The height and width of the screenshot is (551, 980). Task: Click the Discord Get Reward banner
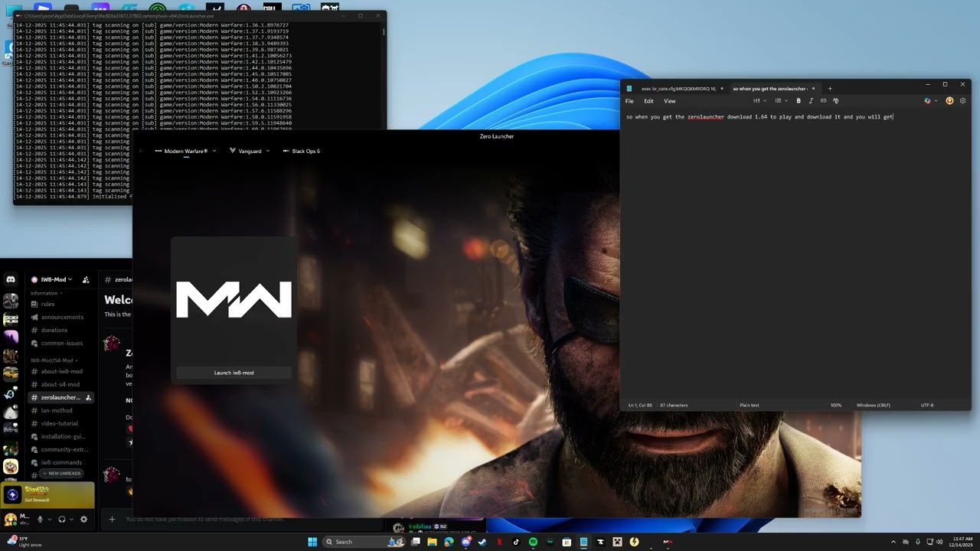[x=47, y=494]
